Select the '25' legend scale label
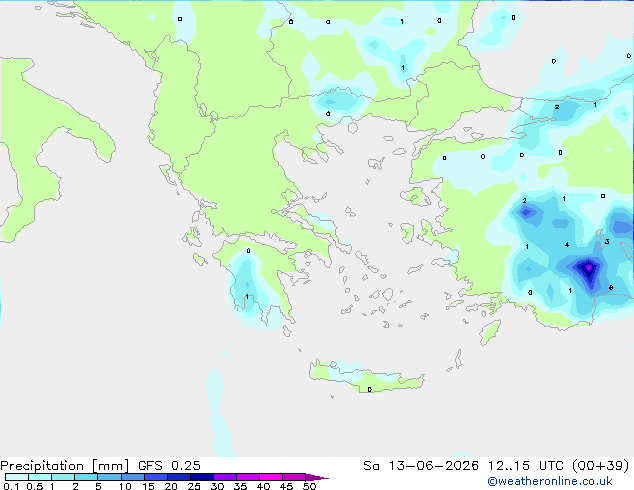 coord(194,486)
